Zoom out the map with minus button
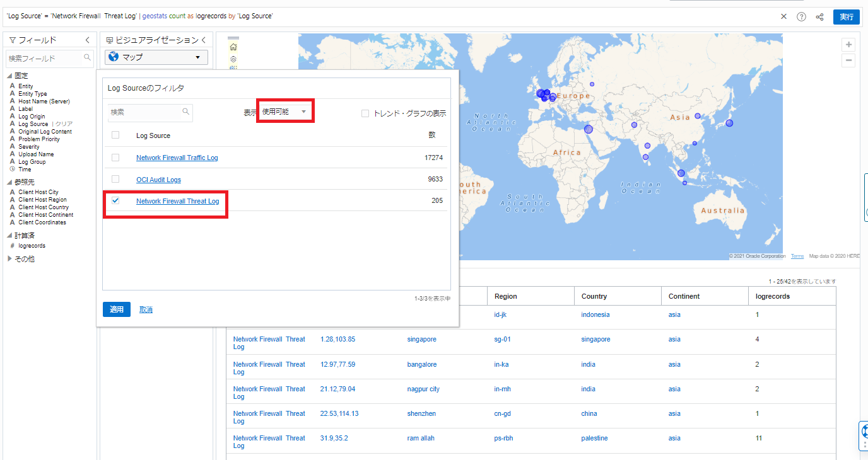Image resolution: width=868 pixels, height=460 pixels. (849, 60)
